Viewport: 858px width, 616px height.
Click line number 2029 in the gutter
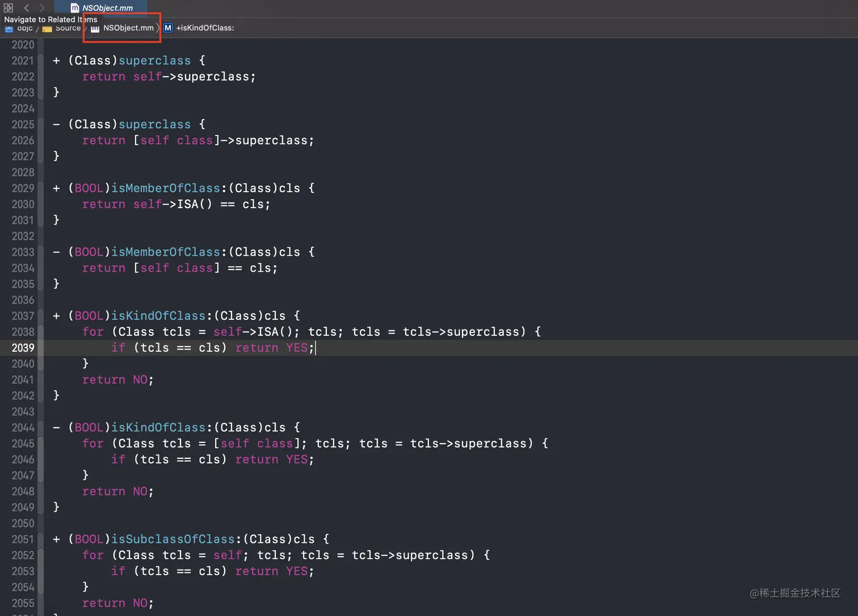(x=23, y=188)
